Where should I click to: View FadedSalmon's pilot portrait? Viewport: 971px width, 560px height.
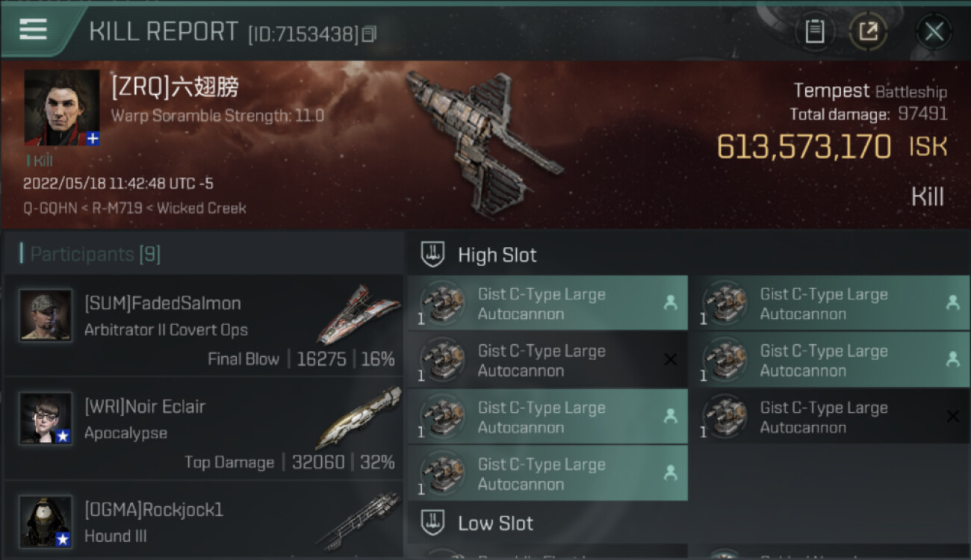point(46,316)
